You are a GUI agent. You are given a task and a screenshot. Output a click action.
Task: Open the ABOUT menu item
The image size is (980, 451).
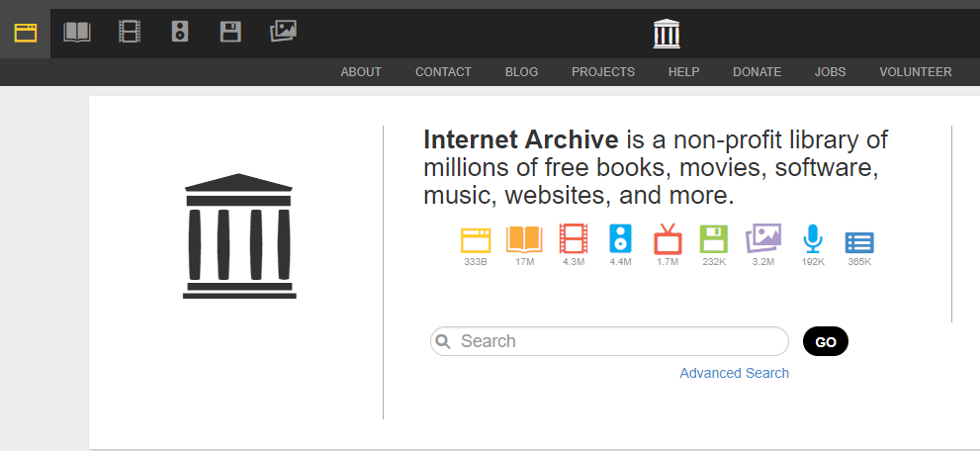pyautogui.click(x=361, y=72)
